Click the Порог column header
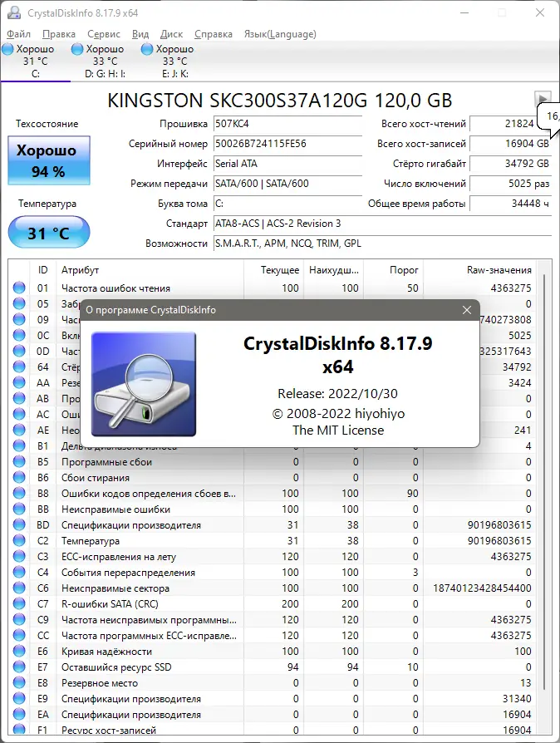This screenshot has width=560, height=743. [394, 270]
